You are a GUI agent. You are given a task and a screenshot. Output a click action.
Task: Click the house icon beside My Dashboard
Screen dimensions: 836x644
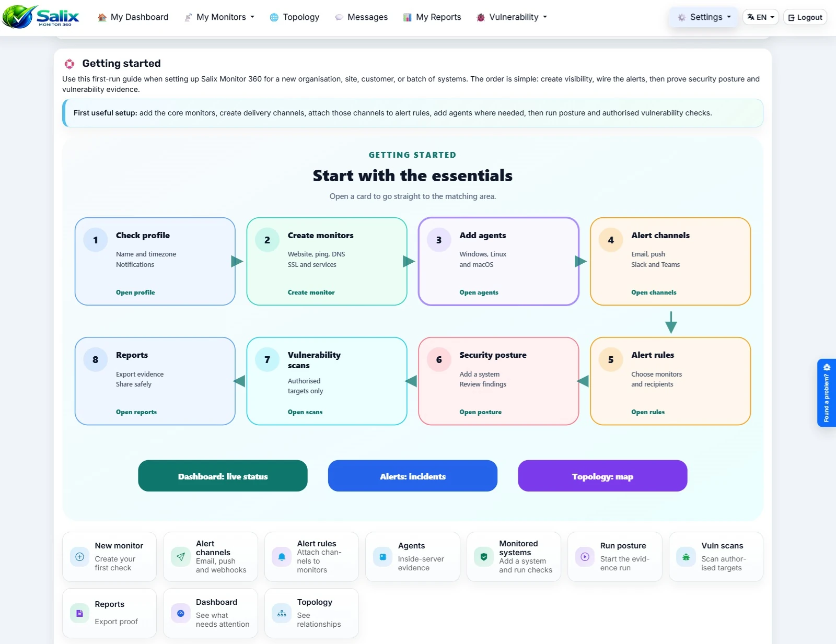(x=102, y=17)
